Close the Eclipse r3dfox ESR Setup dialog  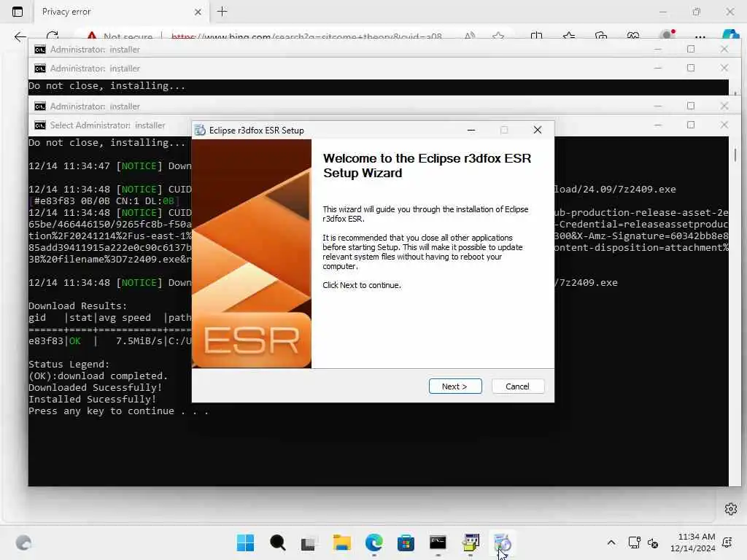coord(538,130)
